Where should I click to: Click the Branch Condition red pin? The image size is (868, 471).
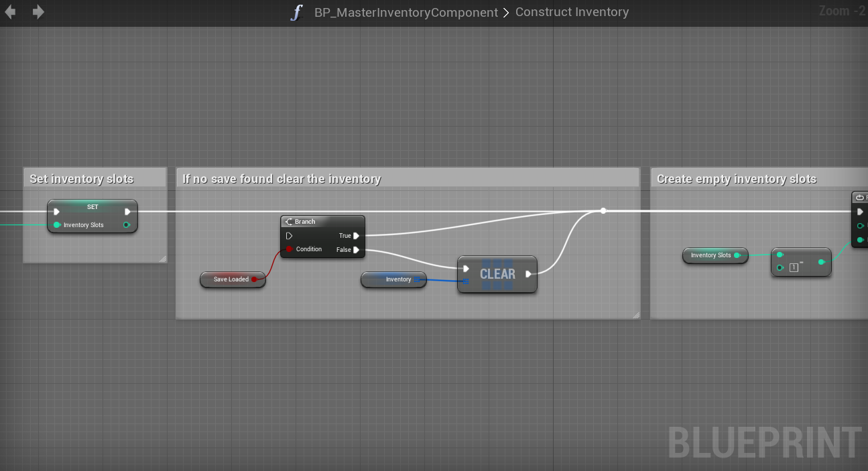(x=290, y=249)
